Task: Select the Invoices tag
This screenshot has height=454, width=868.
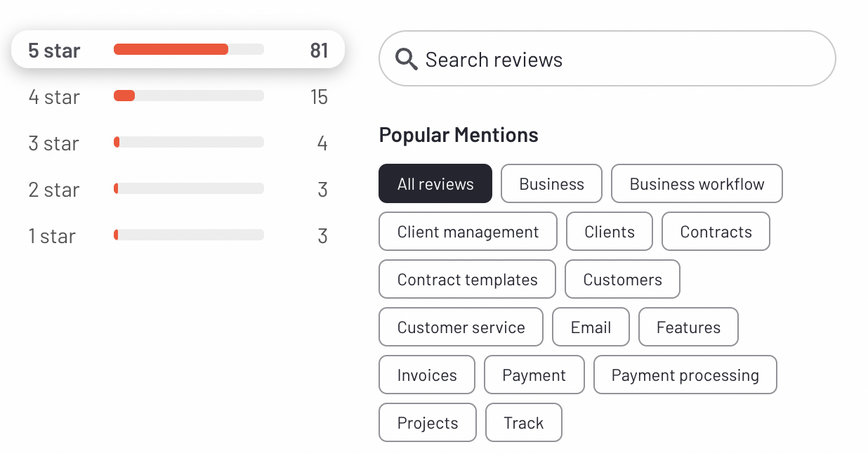Action: [427, 375]
